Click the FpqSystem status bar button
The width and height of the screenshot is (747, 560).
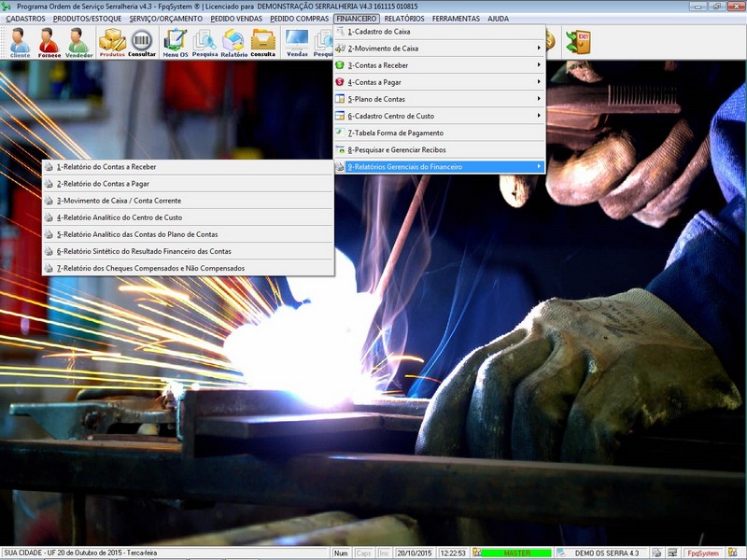click(x=702, y=553)
